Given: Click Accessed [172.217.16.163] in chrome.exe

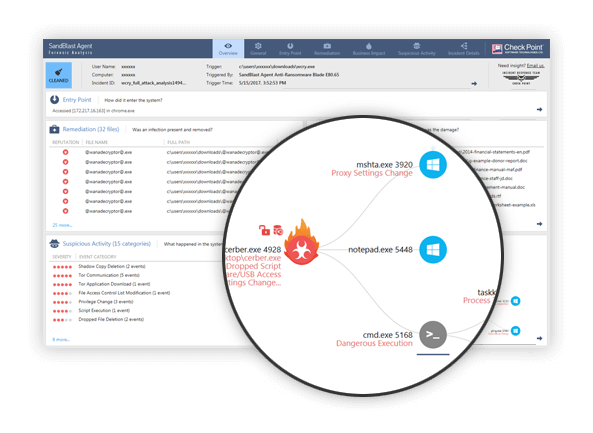Looking at the screenshot, I should pos(93,111).
